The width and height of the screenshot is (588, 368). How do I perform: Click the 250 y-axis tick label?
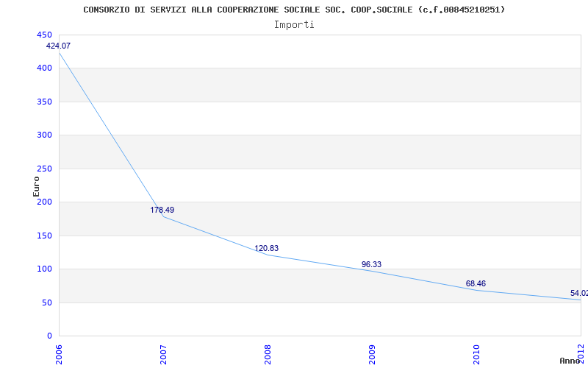pos(44,169)
